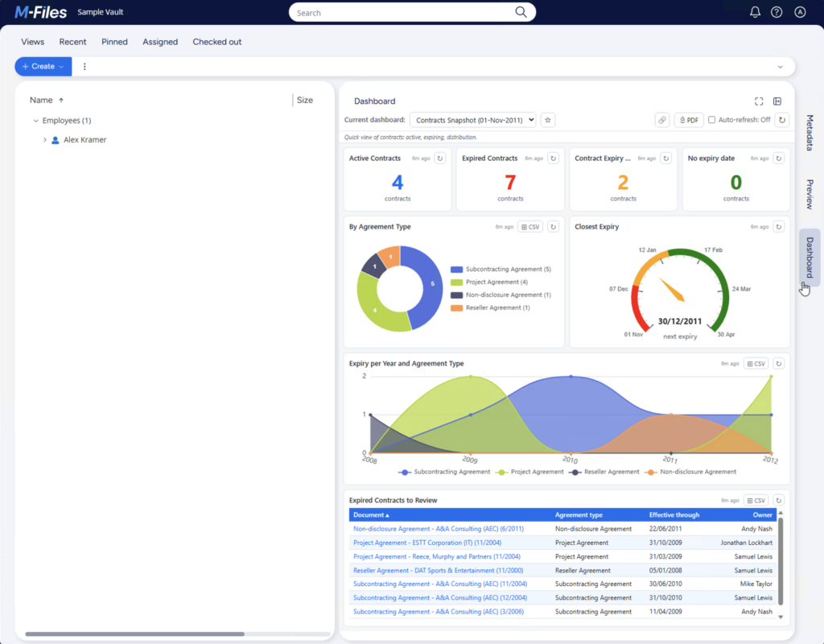Refresh the Contract Expiry card
Image resolution: width=824 pixels, height=644 pixels.
coord(665,159)
